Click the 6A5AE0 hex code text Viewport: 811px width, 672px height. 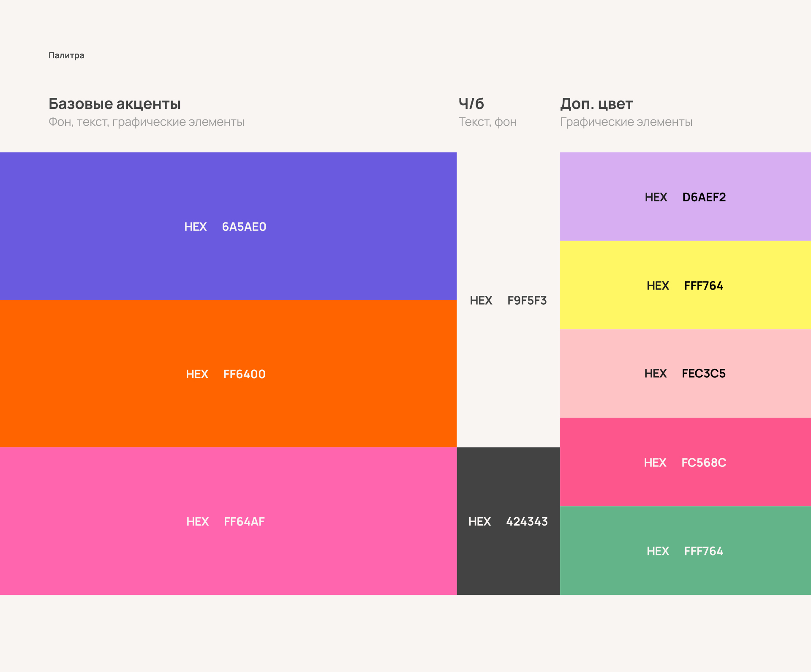244,227
